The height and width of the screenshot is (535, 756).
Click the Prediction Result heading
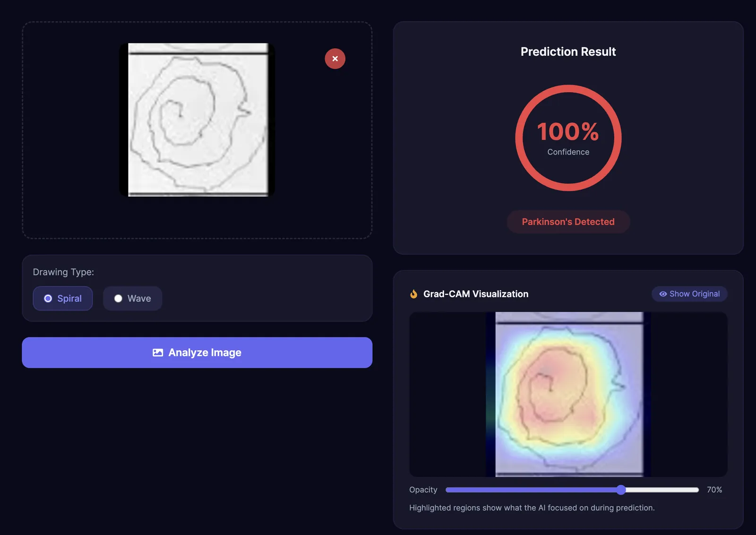(x=568, y=52)
